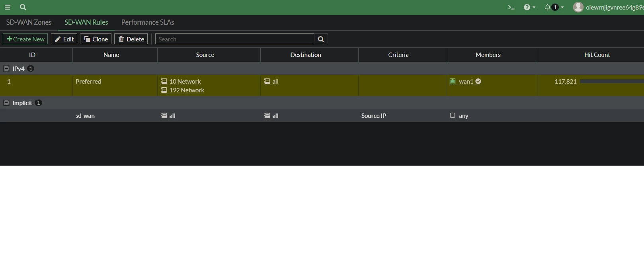Click the Clone button
The width and height of the screenshot is (644, 258).
(96, 39)
